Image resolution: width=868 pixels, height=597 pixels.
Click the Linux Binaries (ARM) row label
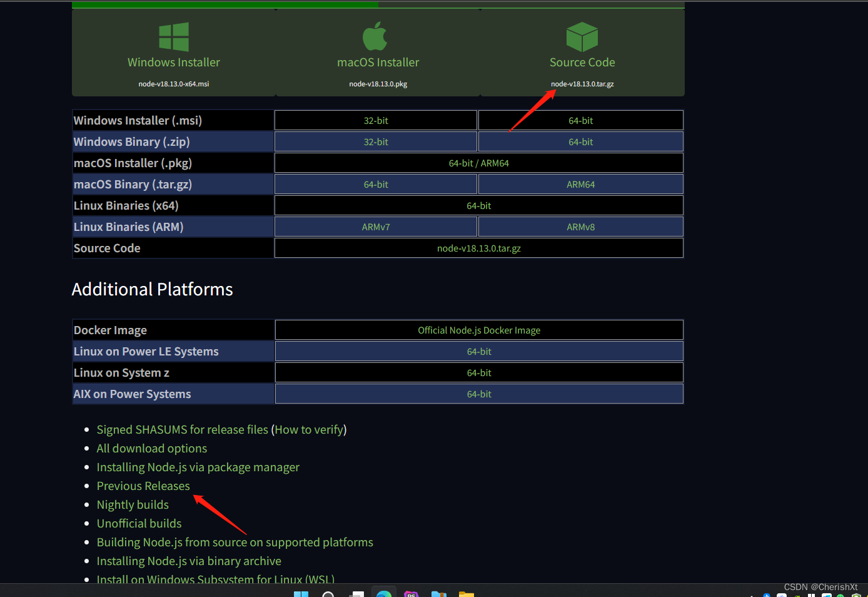(128, 227)
